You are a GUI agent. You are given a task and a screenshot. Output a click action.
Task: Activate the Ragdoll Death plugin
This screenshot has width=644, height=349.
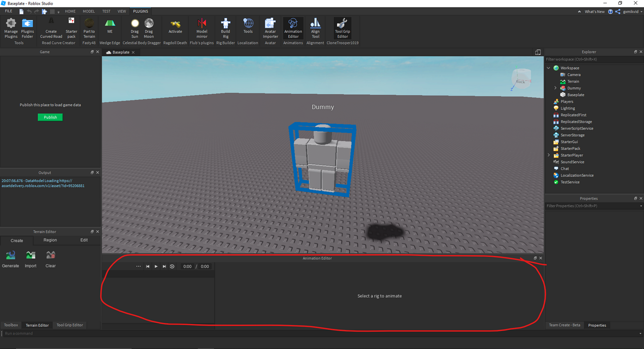[175, 28]
